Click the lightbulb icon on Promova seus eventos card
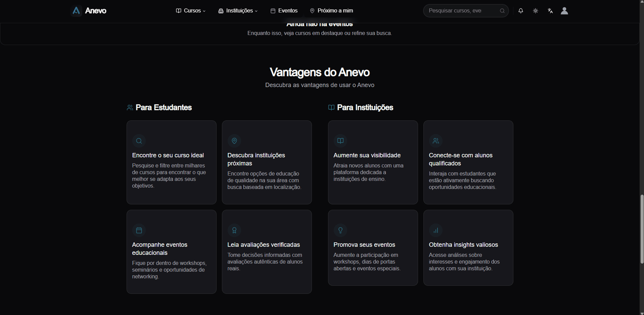Viewport: 644px width, 315px height. point(340,230)
